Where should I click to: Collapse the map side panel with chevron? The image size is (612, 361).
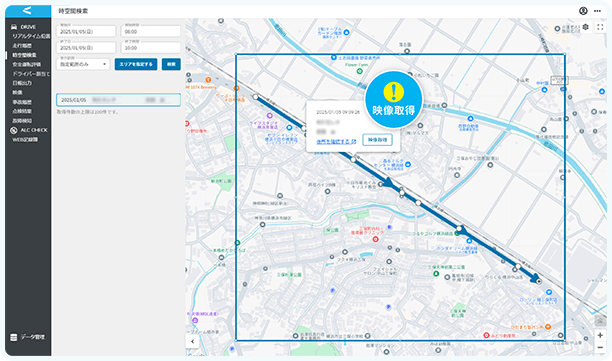coord(192,341)
